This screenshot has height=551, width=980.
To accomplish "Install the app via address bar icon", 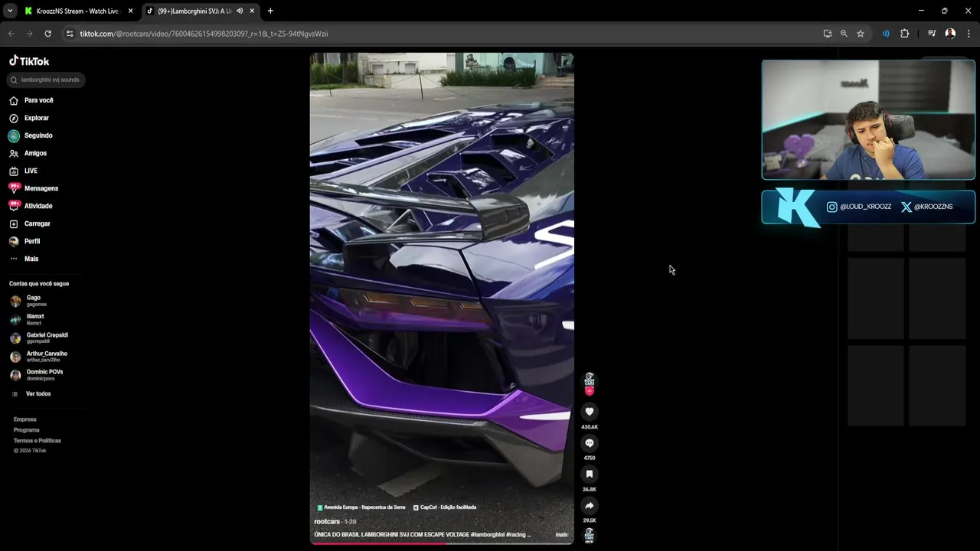I will coord(828,34).
